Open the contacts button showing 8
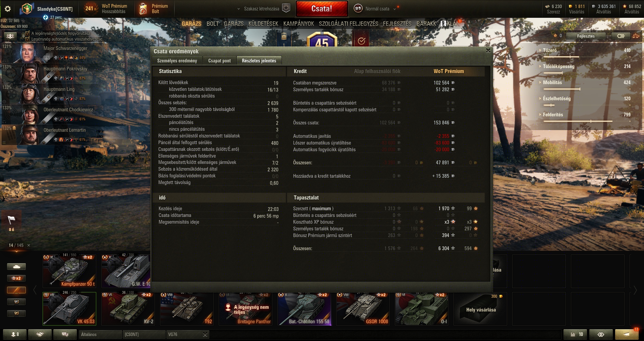 [x=15, y=334]
